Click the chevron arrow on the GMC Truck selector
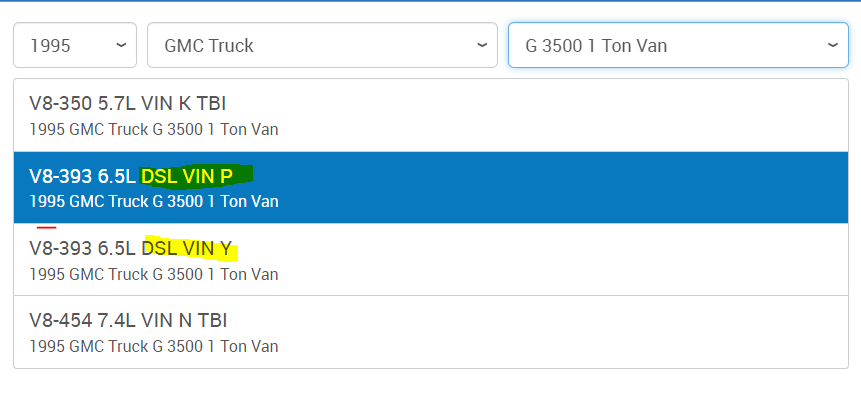 pyautogui.click(x=483, y=45)
